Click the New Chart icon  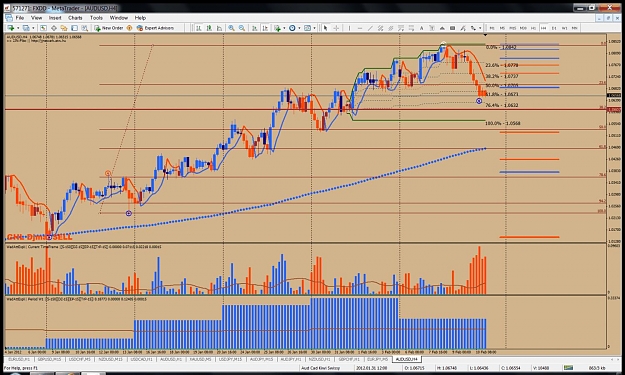pos(11,28)
